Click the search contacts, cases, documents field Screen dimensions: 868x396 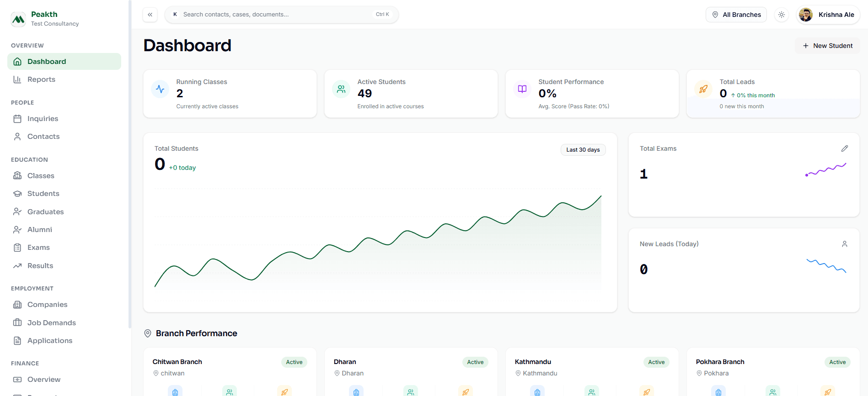tap(282, 15)
